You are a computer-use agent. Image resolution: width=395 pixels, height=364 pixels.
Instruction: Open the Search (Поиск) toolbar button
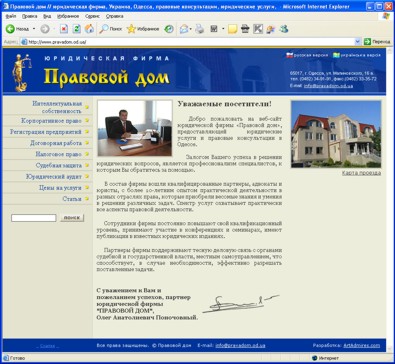pyautogui.click(x=111, y=29)
